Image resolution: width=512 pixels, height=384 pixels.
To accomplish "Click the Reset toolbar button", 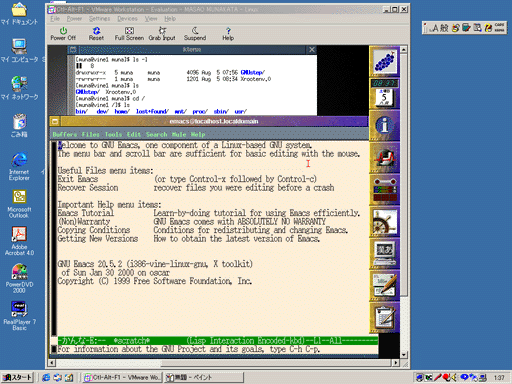I will [96, 34].
